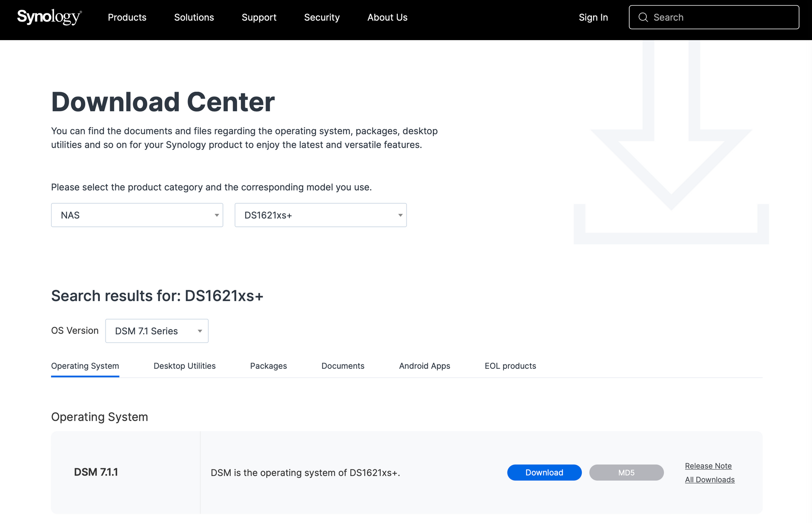Click the Download Center heading
The image size is (812, 523).
tap(163, 102)
